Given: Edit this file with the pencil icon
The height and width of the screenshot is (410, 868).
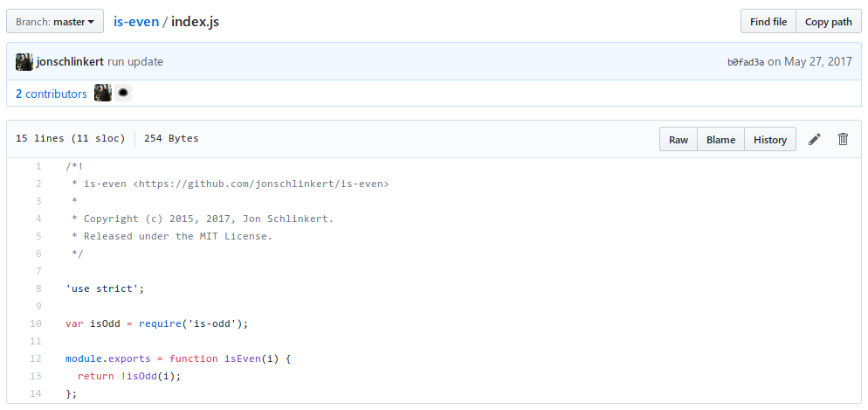Looking at the screenshot, I should 815,139.
